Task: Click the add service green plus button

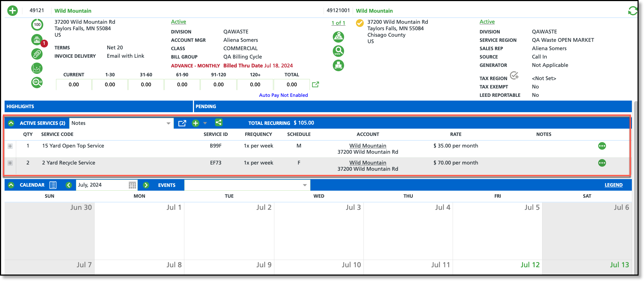Action: coord(195,123)
